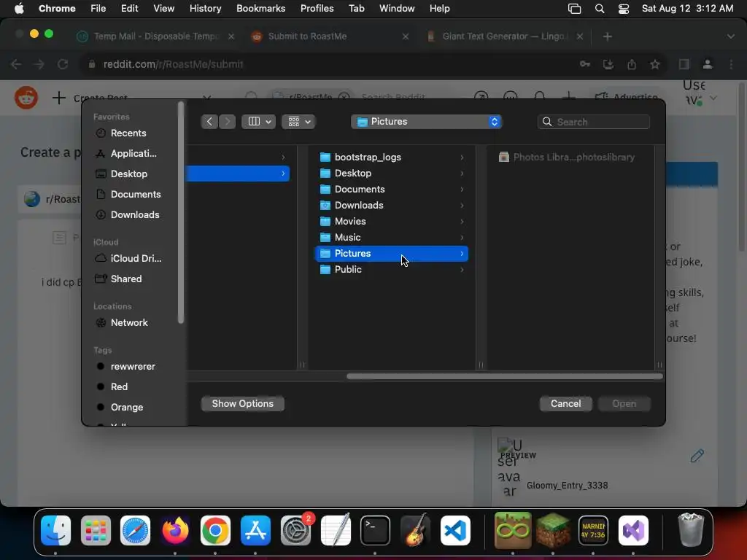Viewport: 747px width, 560px height.
Task: Select the Red tag
Action: [x=119, y=386]
